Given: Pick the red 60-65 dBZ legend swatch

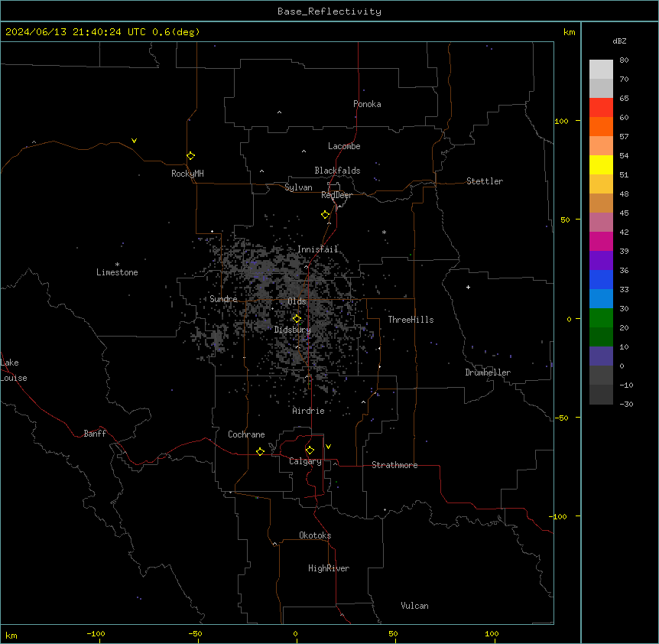Looking at the screenshot, I should pyautogui.click(x=601, y=107).
